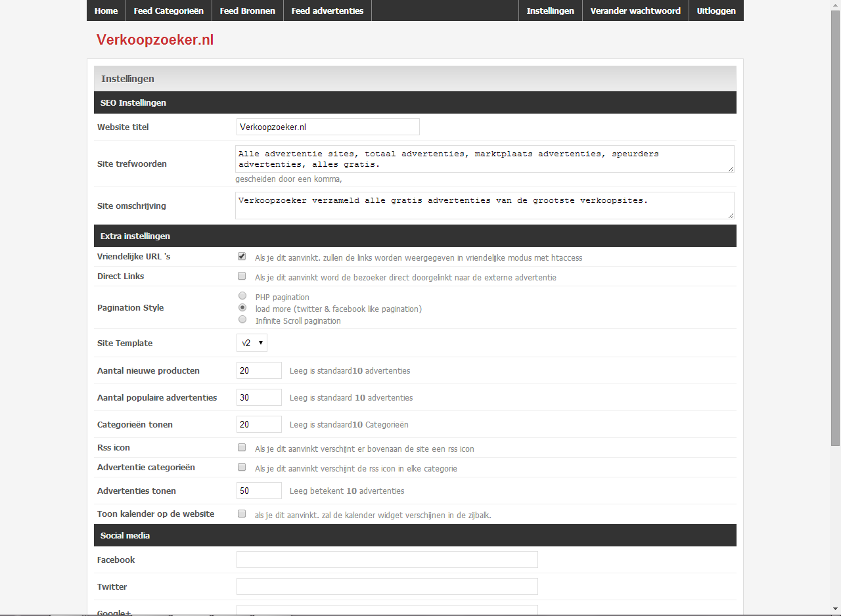Screen dimensions: 841x616
Task: Click the Facebook URL input field
Action: pos(387,560)
